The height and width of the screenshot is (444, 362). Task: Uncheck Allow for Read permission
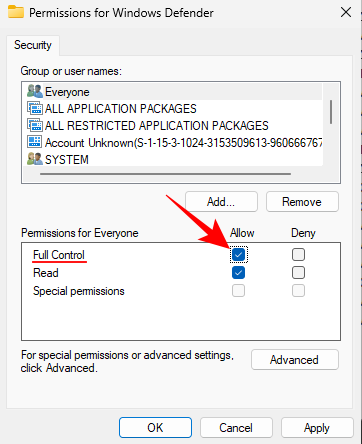pyautogui.click(x=238, y=273)
